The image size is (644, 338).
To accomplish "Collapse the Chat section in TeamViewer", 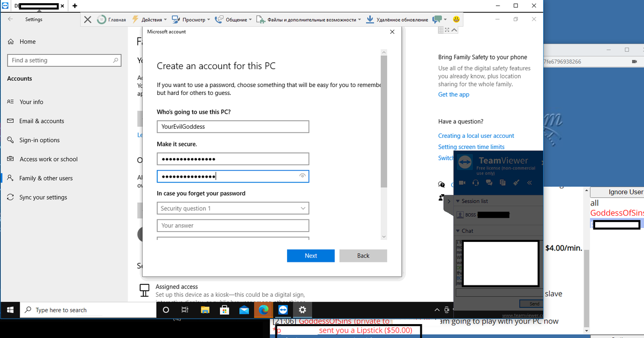I will tap(458, 231).
